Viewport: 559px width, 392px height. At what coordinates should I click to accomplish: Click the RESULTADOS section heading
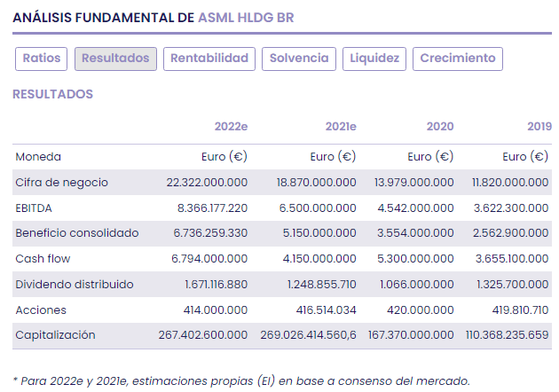pos(52,94)
